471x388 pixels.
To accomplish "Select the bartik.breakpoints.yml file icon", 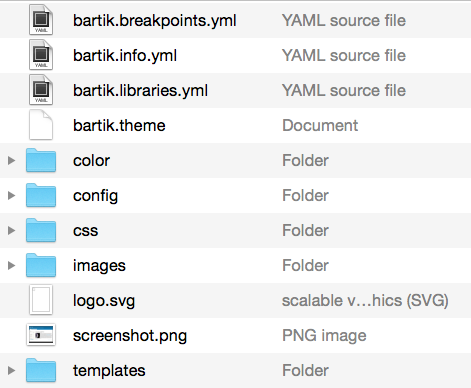I will pos(41,20).
